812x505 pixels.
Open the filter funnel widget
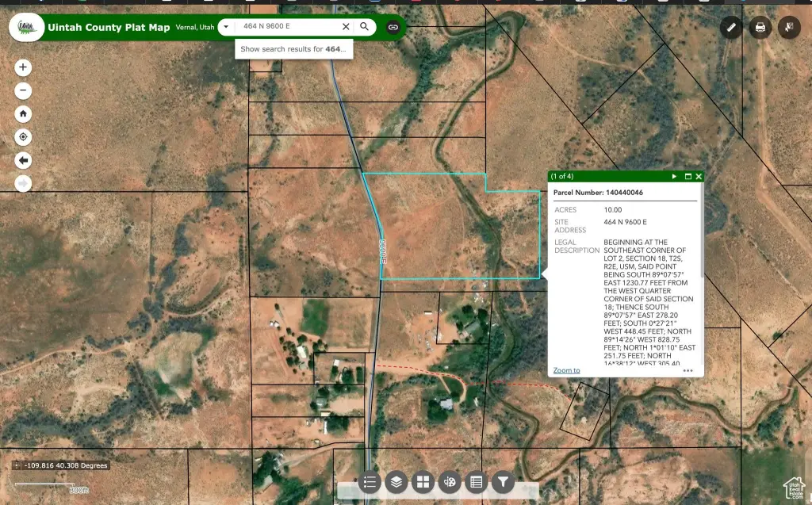click(x=504, y=481)
